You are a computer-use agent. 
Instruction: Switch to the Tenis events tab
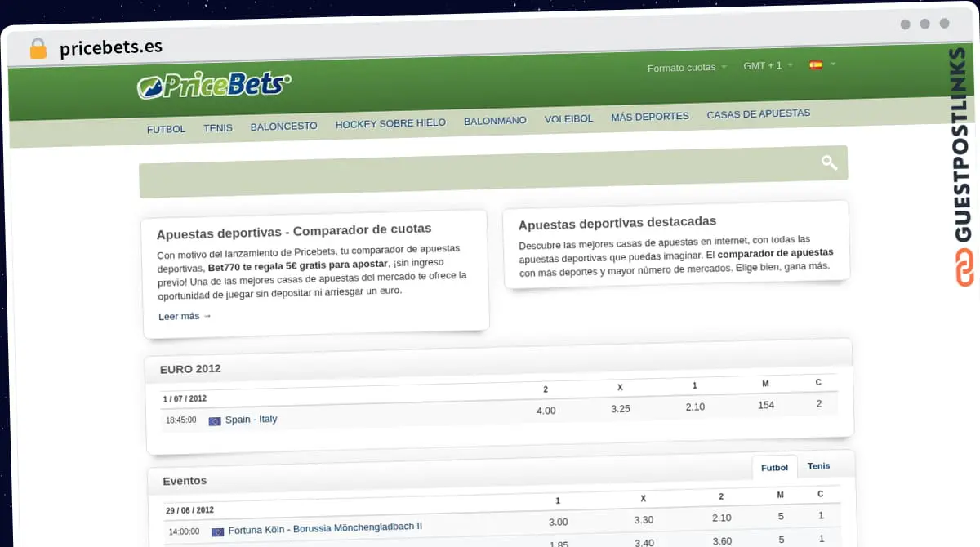click(818, 466)
